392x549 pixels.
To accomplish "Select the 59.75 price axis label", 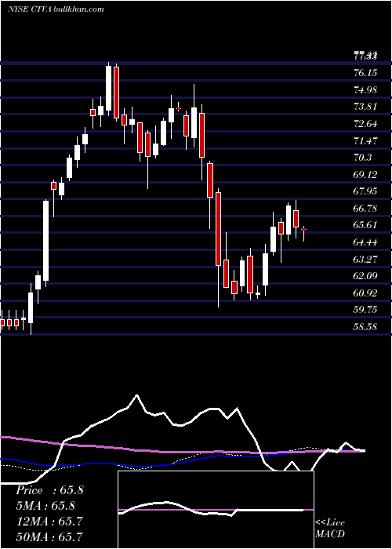I will 365,311.
